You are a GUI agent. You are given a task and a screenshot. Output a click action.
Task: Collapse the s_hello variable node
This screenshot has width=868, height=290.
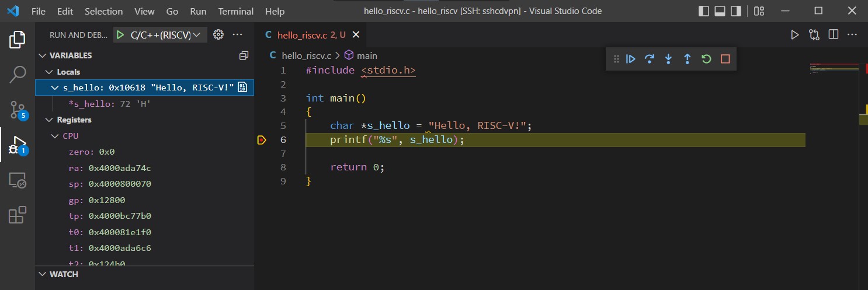[55, 88]
